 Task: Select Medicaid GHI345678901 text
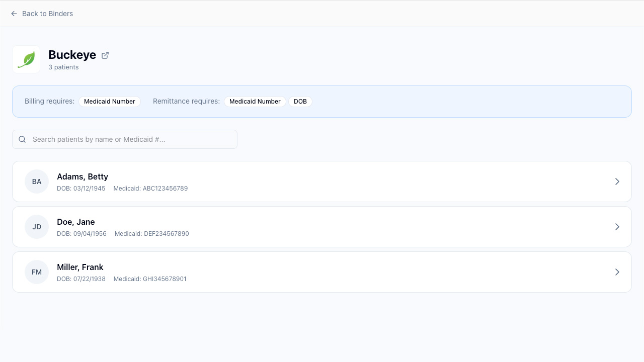(x=150, y=279)
